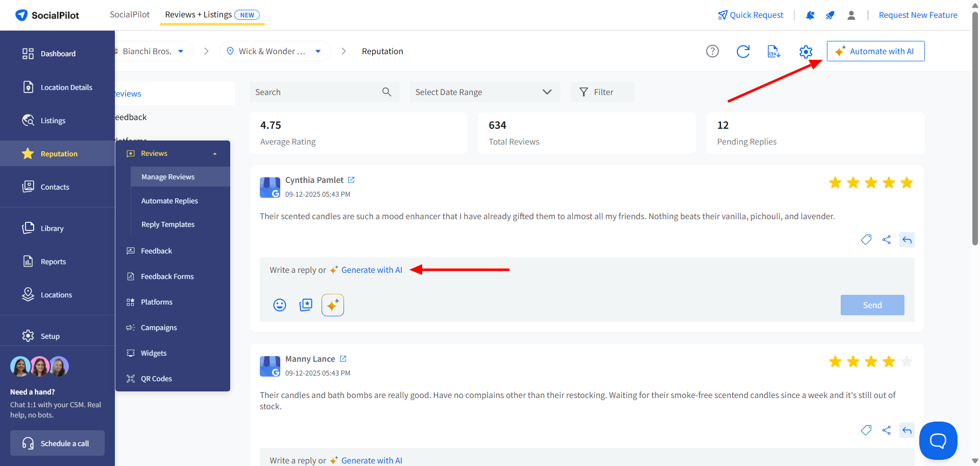Collapse the Reviews submenu
The image size is (980, 466).
pos(215,153)
